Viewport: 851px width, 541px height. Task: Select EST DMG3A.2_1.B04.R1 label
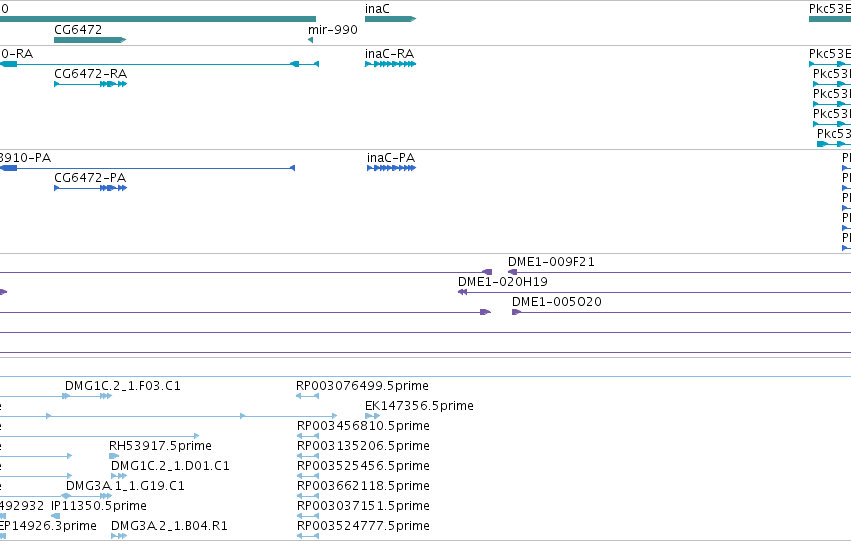(169, 526)
